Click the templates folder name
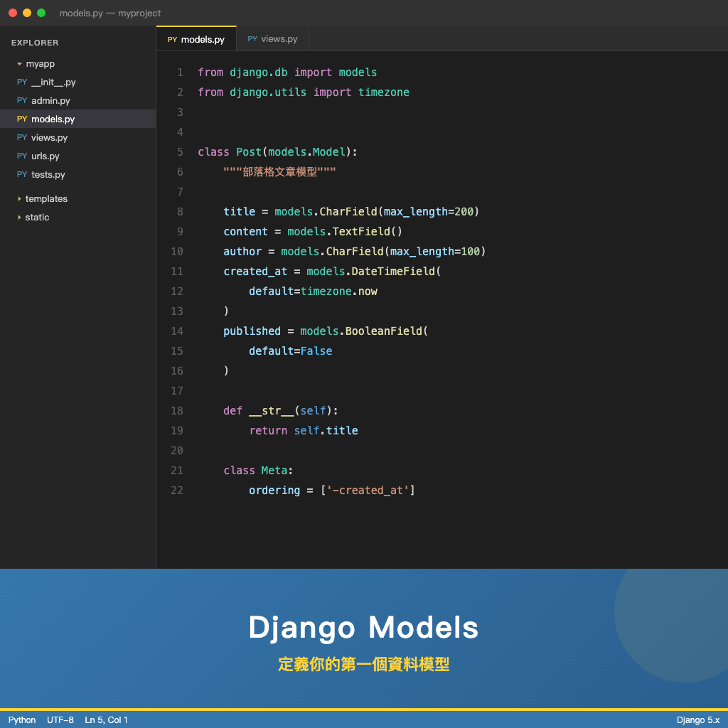Screen dimensions: 728x728 (46, 199)
